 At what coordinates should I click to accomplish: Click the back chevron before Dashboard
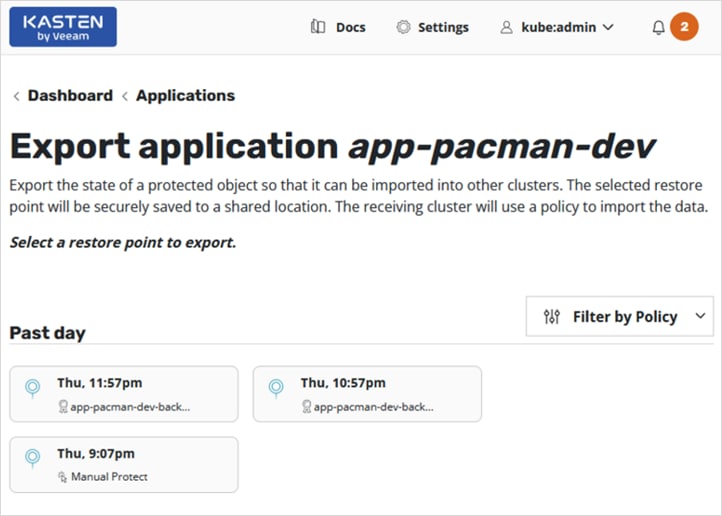pyautogui.click(x=17, y=96)
